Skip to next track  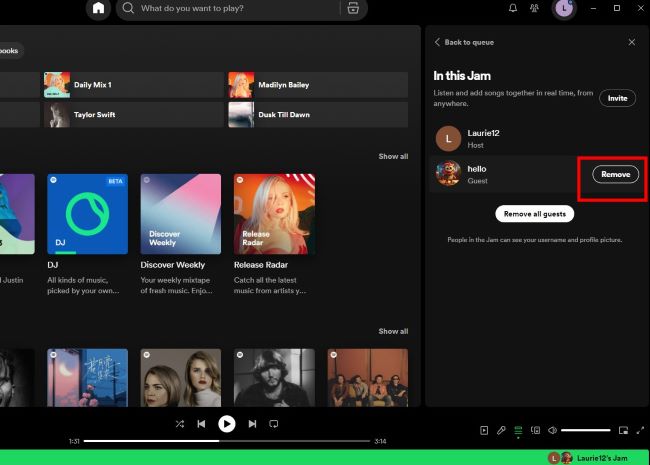[252, 424]
